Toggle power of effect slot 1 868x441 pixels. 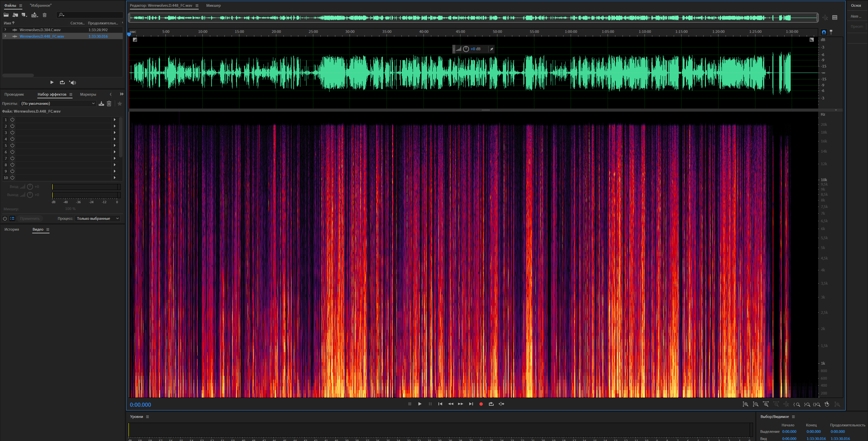12,120
